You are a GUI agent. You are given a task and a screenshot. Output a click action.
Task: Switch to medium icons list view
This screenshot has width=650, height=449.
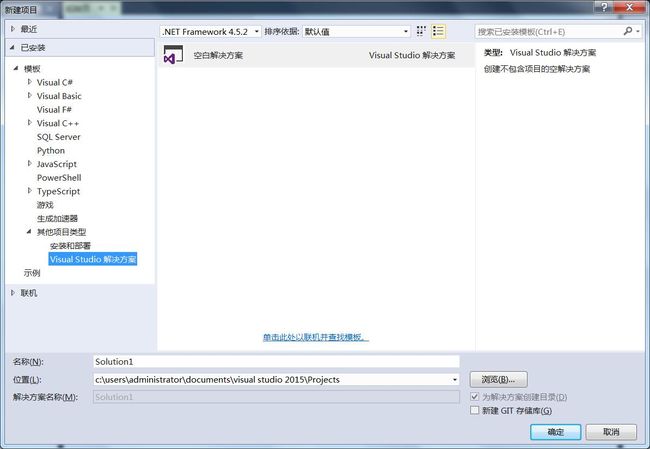[x=439, y=32]
